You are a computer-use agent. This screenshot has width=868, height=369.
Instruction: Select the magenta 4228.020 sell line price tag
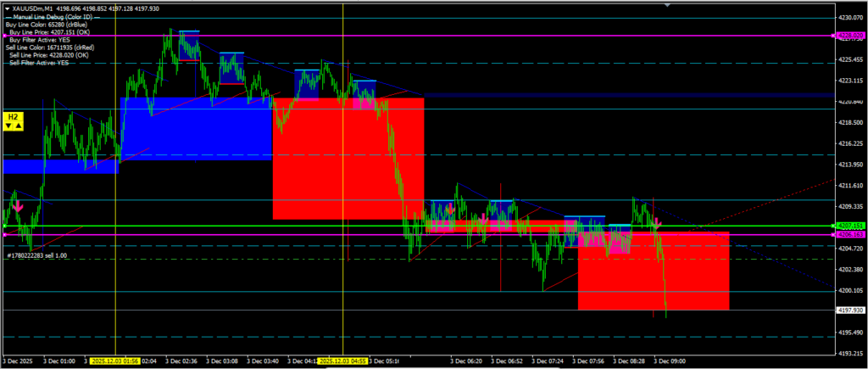click(x=850, y=36)
